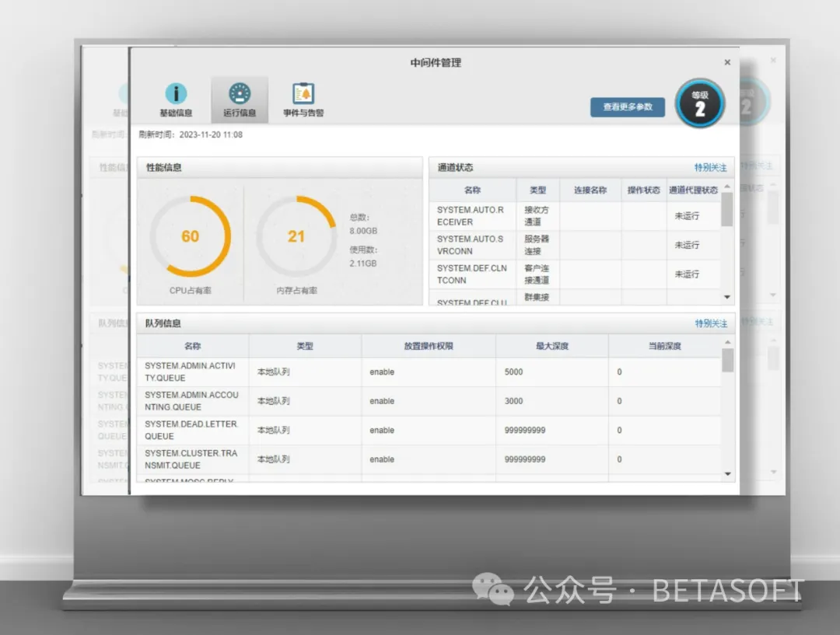Select the SYSTEM.AUTO.RECEIVER channel row
Screen dimensions: 840x635
[575, 216]
